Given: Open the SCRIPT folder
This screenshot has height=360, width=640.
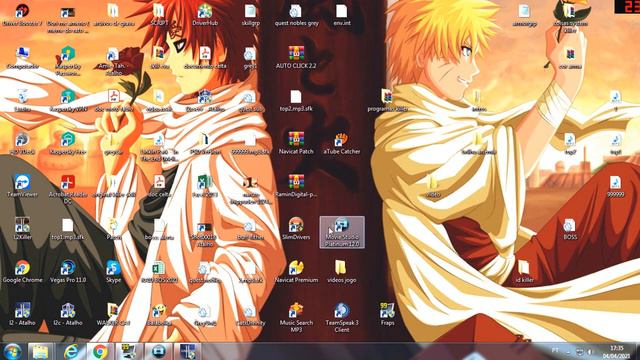Looking at the screenshot, I should tap(159, 15).
